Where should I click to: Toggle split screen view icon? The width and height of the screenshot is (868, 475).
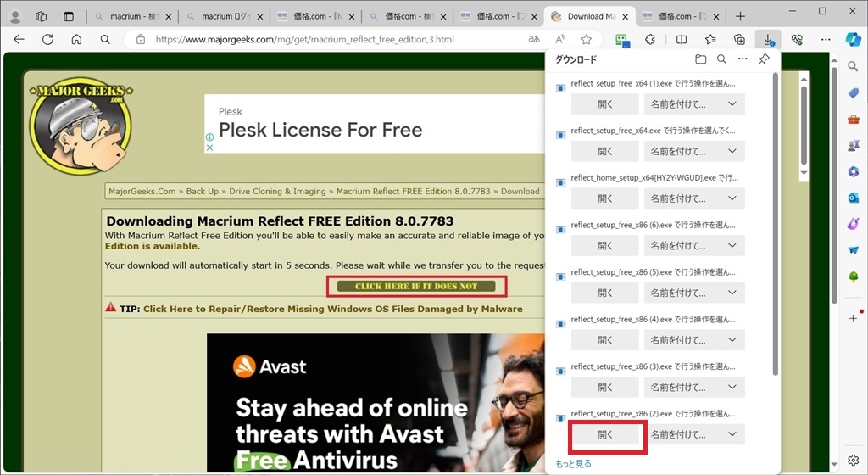(682, 39)
